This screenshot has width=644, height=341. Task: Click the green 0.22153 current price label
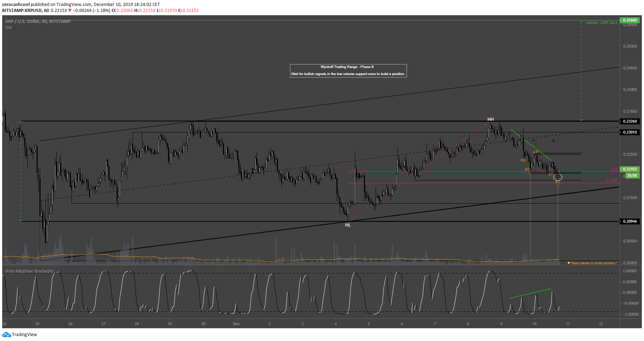click(630, 169)
